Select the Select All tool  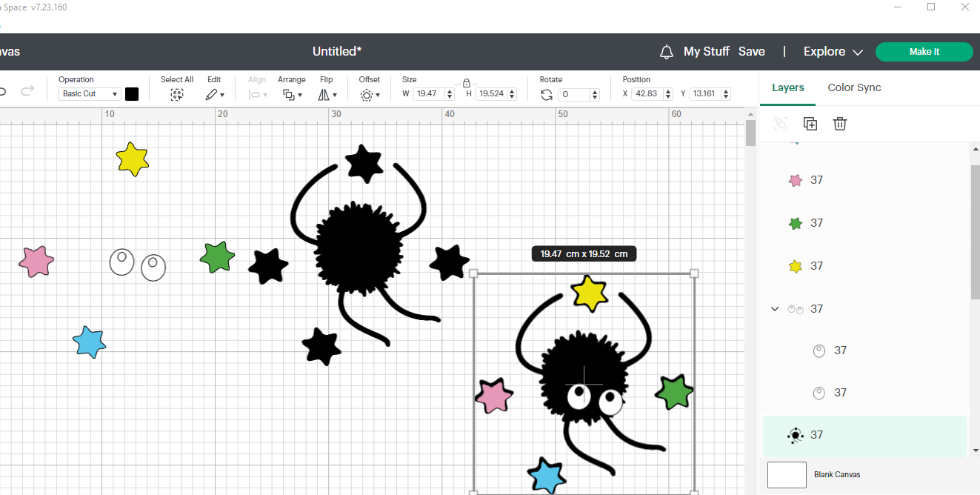176,94
